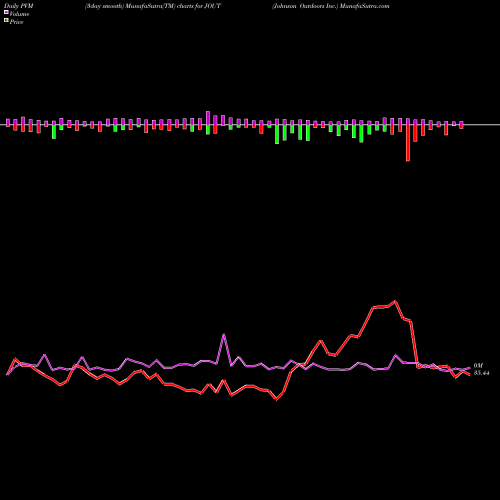Click the purple Volume legend swatch
Screen dimensions: 500x500
point(6,13)
